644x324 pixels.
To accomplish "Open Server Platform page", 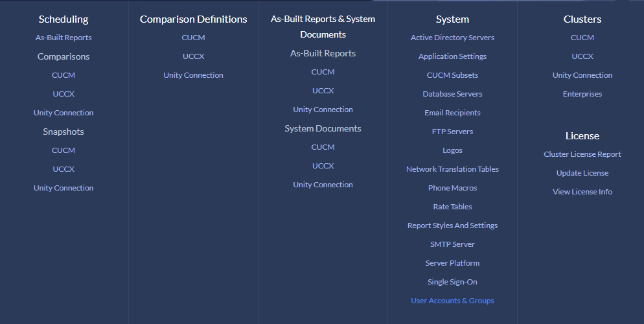I will pyautogui.click(x=452, y=263).
